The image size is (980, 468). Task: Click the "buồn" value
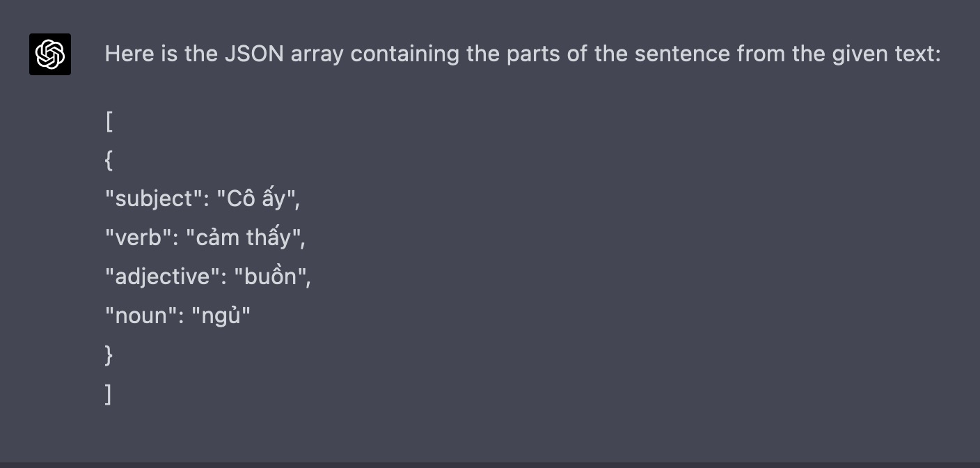[x=271, y=277]
